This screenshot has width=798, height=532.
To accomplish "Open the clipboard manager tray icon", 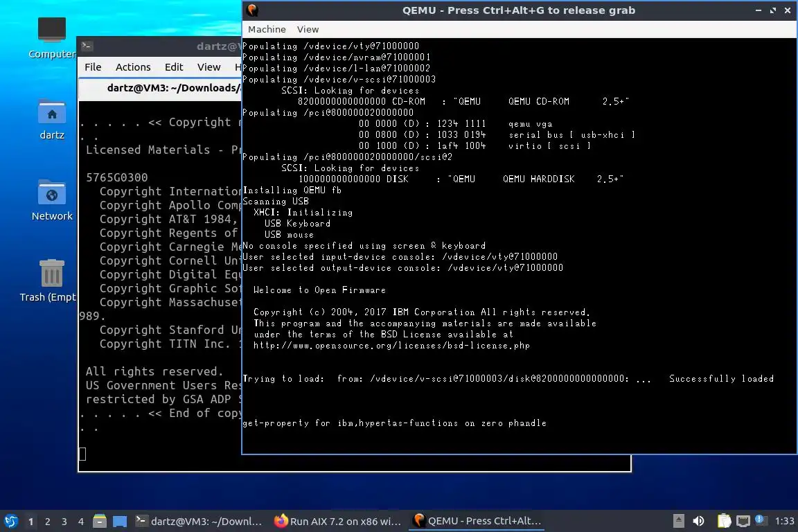I will (724, 521).
